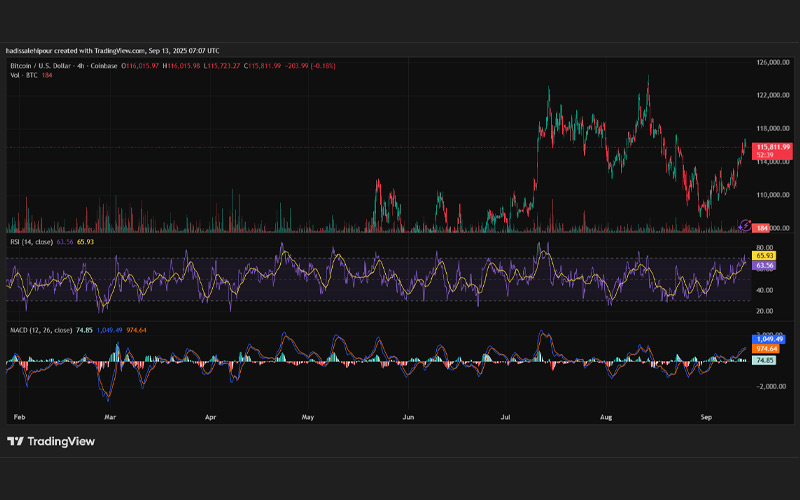Click the TradingView logo in footer
This screenshot has width=800, height=500.
point(51,441)
